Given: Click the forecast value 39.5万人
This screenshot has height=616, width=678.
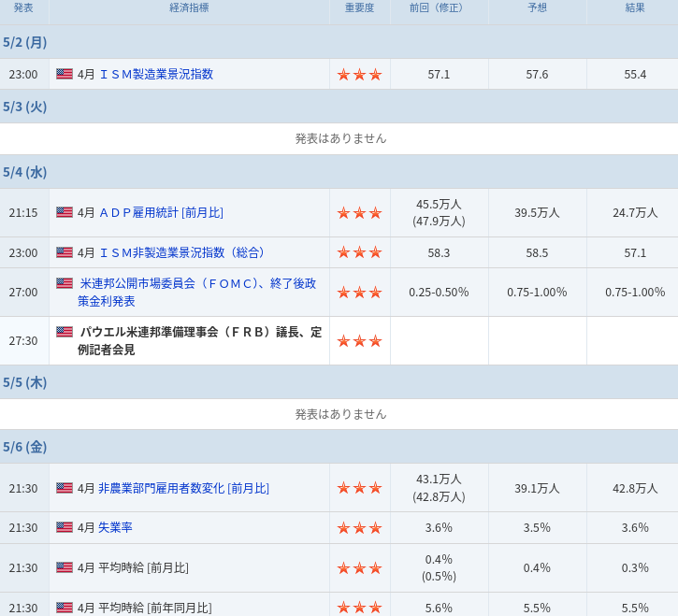Looking at the screenshot, I should (537, 213).
